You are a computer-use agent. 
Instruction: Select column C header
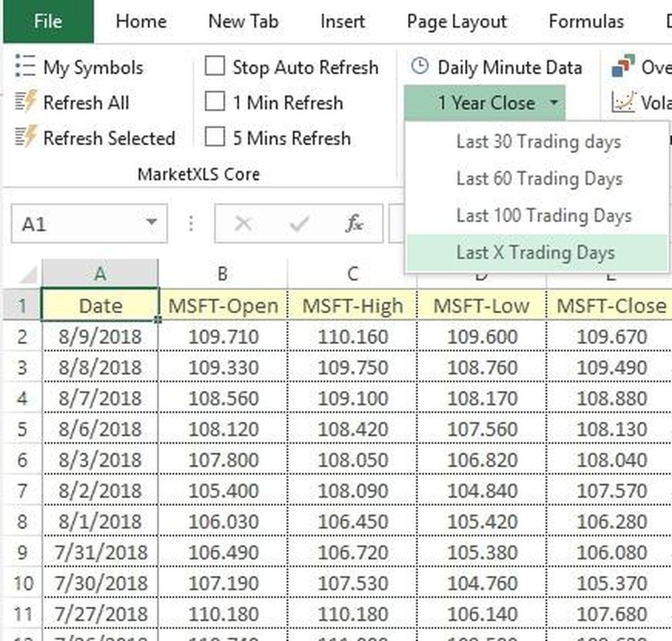tap(352, 273)
